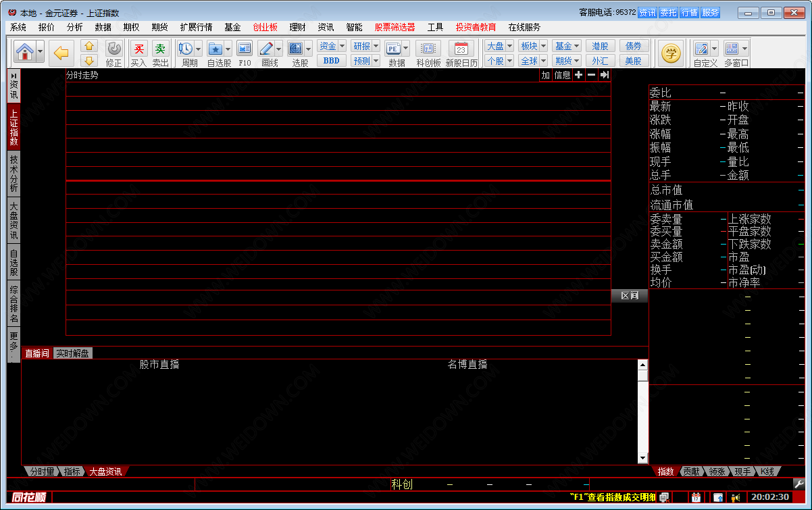Open the 多窗口 multi-window icon
This screenshot has width=812, height=510.
pos(732,49)
